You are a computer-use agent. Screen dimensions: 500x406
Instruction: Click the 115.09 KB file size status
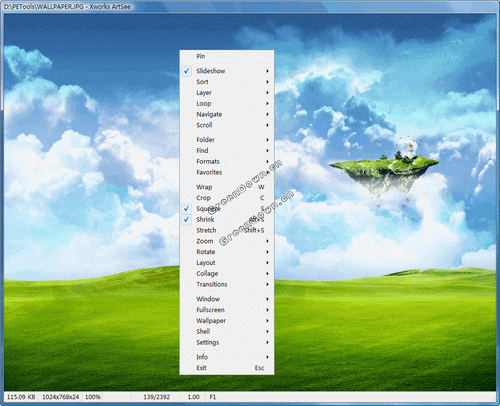click(21, 397)
